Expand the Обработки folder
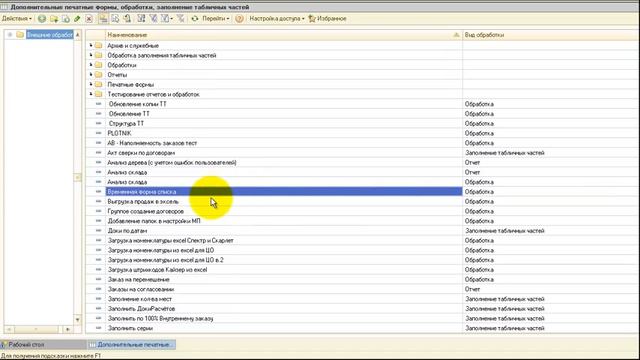Viewport: 640px width, 360px height. click(x=91, y=65)
